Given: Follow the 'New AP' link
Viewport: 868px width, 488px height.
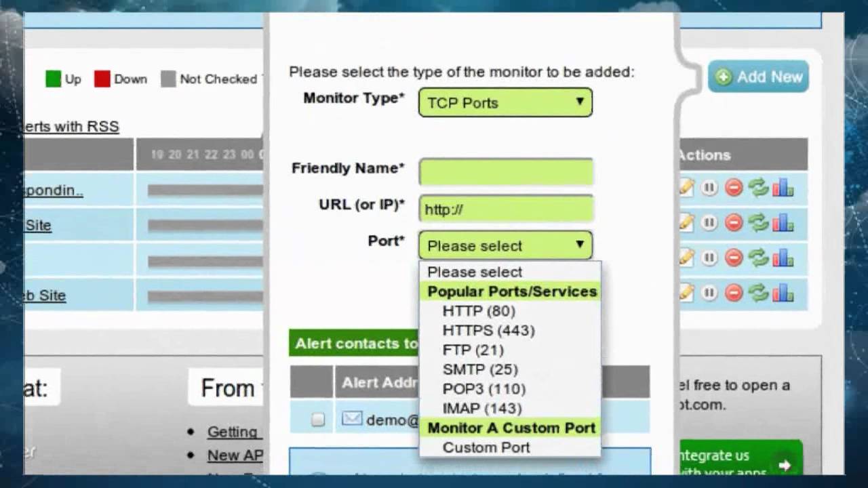Looking at the screenshot, I should tap(235, 455).
